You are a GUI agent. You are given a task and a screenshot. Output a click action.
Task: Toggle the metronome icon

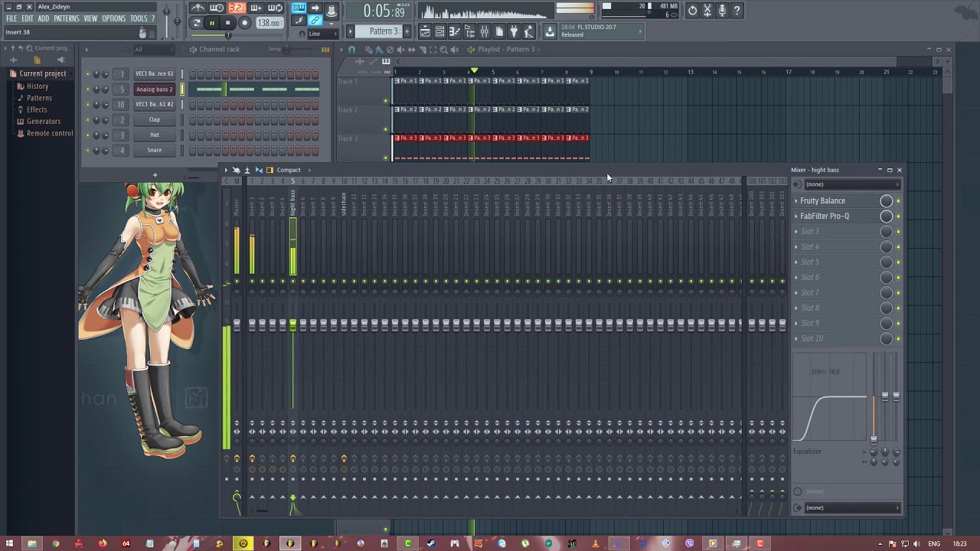coord(198,8)
